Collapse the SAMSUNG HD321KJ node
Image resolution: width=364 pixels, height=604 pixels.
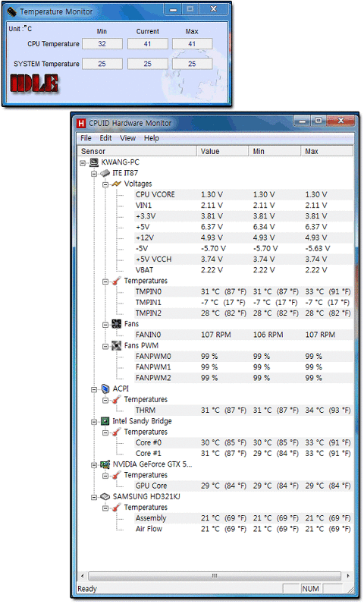(94, 497)
